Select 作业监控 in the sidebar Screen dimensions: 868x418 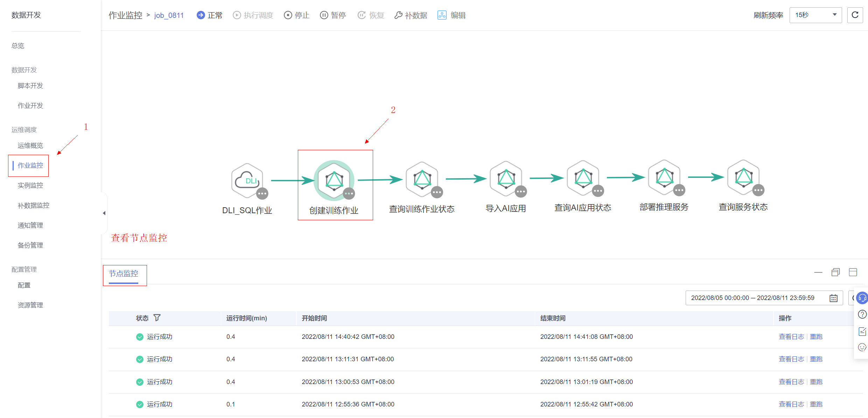coord(30,166)
